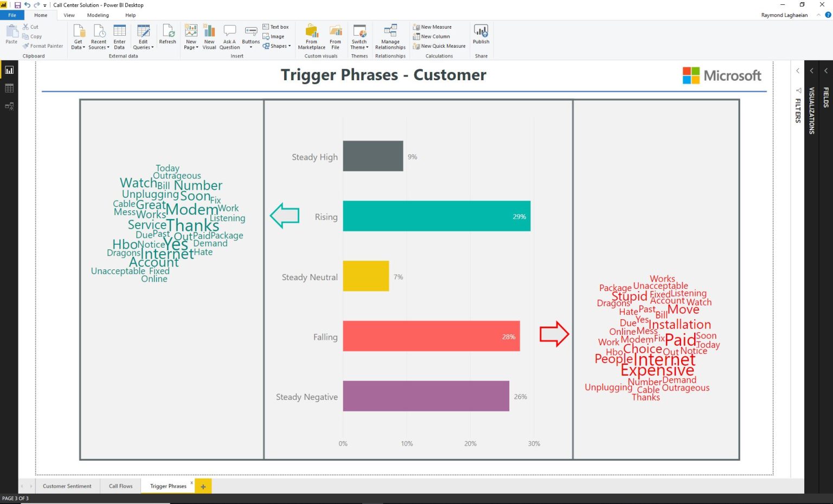
Task: Open Manage Relationships
Action: (x=390, y=36)
